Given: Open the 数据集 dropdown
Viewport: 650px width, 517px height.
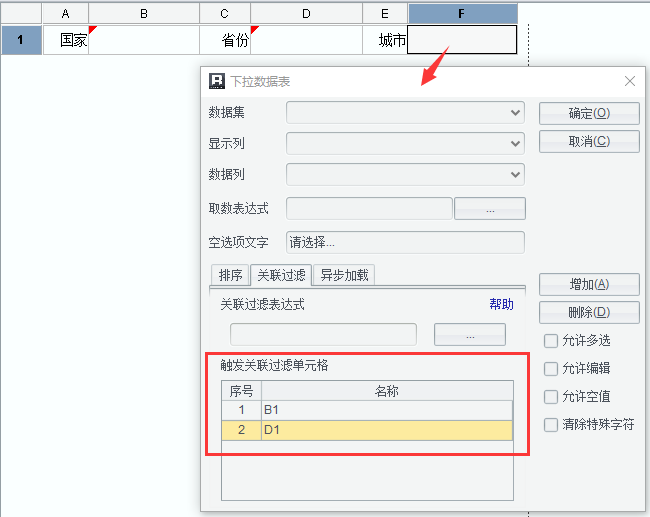Looking at the screenshot, I should click(405, 113).
